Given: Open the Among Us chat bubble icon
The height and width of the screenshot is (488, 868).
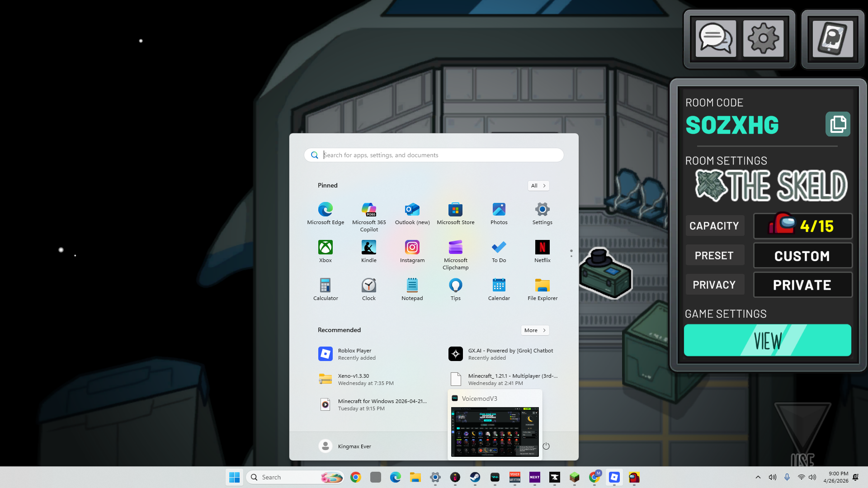Looking at the screenshot, I should pyautogui.click(x=716, y=38).
